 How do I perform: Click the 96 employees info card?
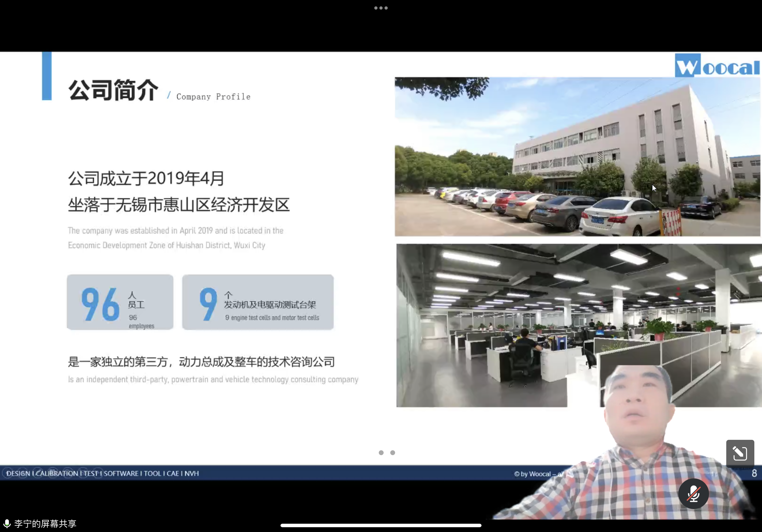120,302
